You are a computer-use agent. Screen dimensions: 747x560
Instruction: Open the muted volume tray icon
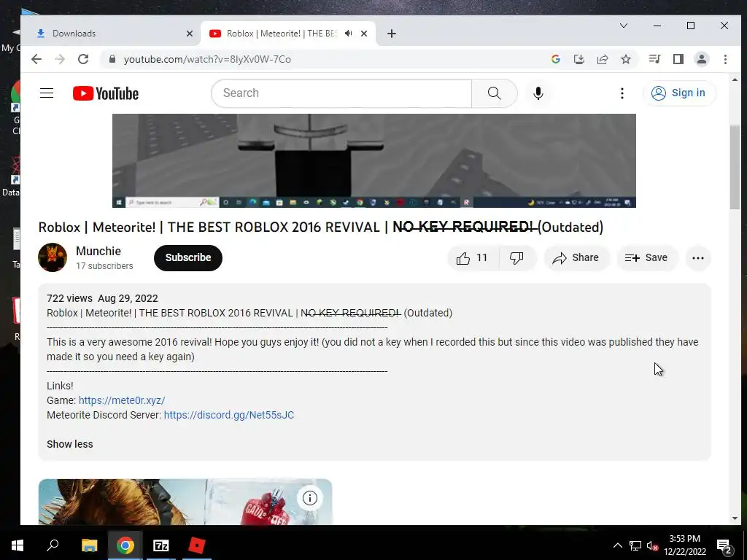tap(652, 545)
